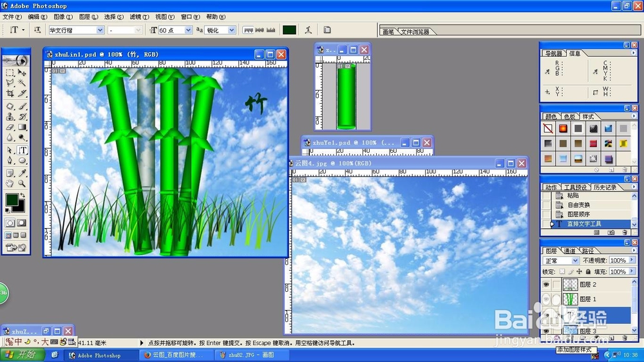
Task: Select the Rectangular Marquee tool
Action: pos(10,73)
